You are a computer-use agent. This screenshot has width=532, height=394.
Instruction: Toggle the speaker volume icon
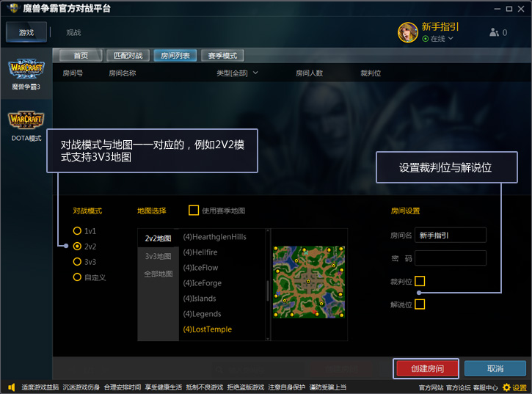pos(12,387)
